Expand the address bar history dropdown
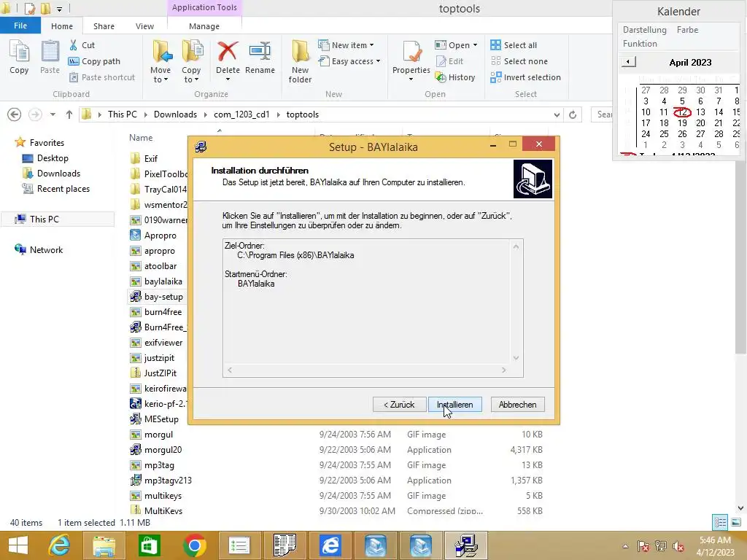 click(557, 114)
